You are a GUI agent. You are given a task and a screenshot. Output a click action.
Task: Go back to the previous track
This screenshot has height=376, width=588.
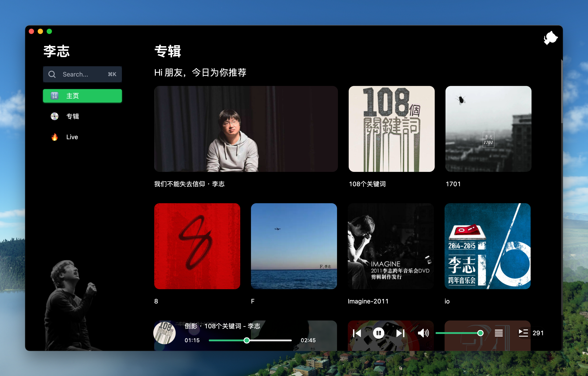click(x=357, y=333)
